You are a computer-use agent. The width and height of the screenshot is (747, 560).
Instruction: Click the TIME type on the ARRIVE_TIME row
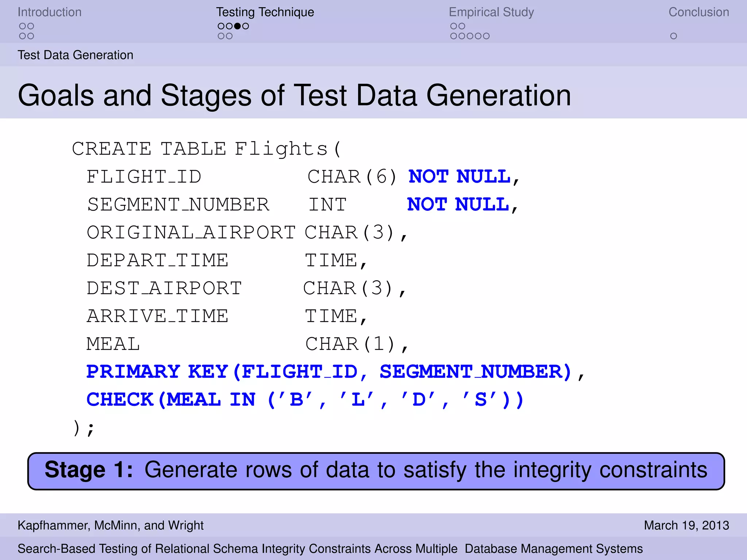(x=331, y=316)
